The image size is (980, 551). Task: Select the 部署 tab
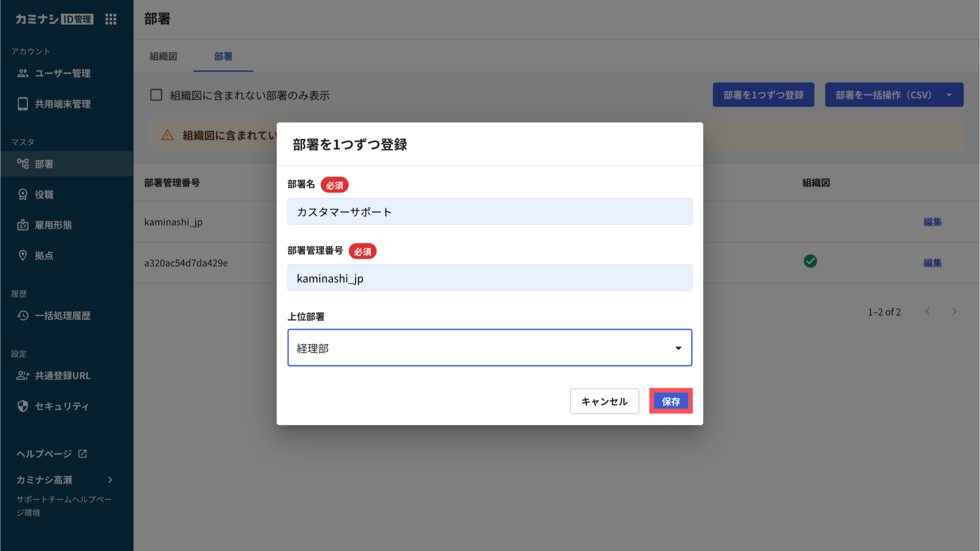tap(223, 56)
